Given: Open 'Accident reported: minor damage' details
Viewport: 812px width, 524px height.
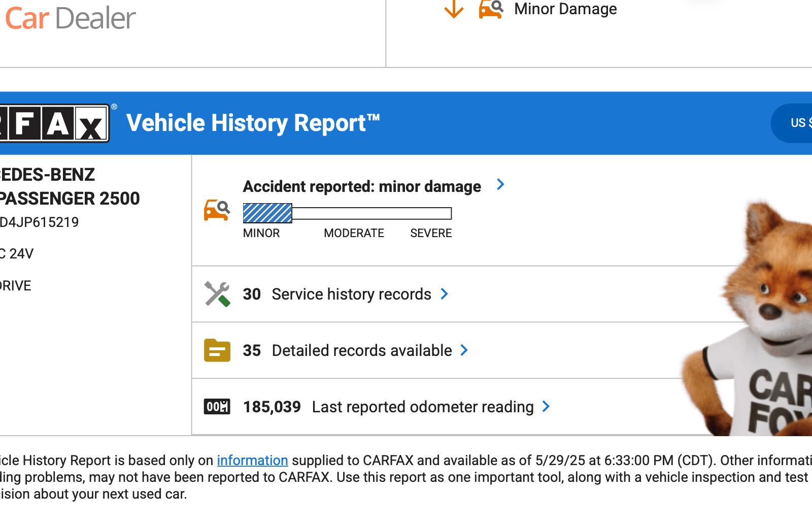Looking at the screenshot, I should (361, 187).
